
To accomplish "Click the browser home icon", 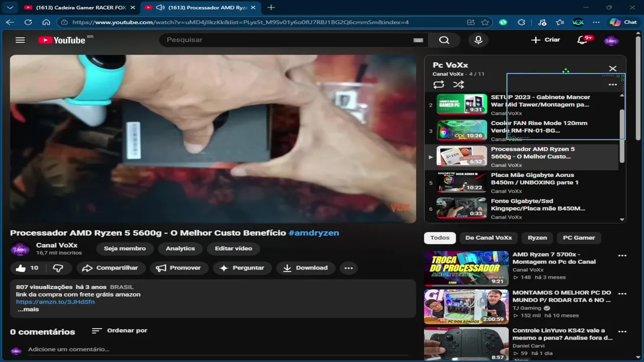I will 46,22.
